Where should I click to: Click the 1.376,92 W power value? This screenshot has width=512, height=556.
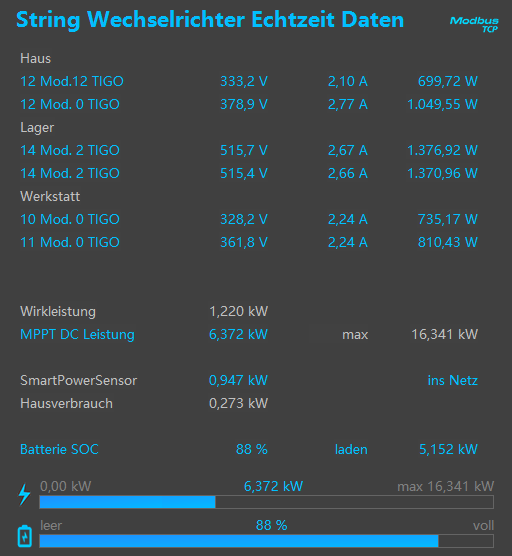pos(442,150)
